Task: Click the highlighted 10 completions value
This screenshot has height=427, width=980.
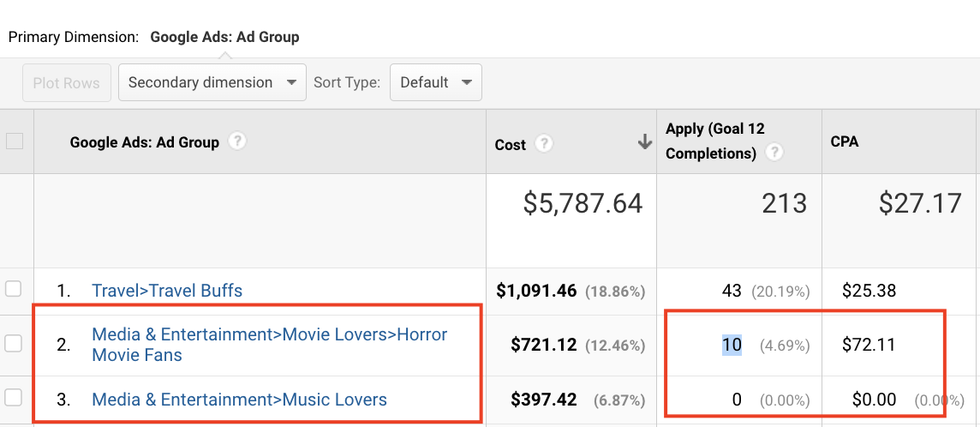Action: click(x=731, y=345)
